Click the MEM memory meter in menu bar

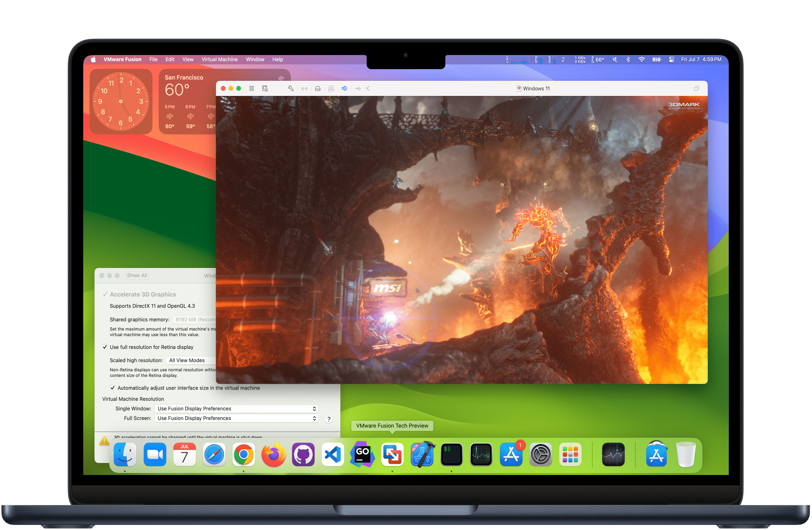[x=539, y=59]
